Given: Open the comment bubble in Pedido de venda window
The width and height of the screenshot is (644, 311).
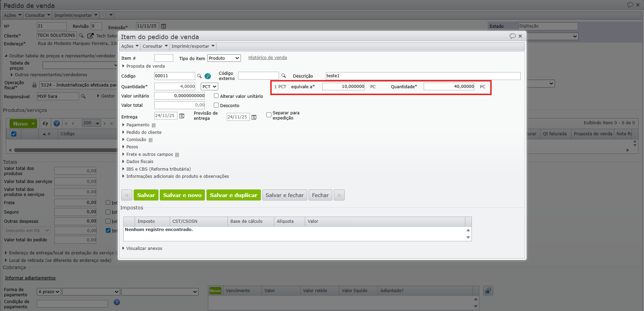Looking at the screenshot, I should click(x=630, y=5).
